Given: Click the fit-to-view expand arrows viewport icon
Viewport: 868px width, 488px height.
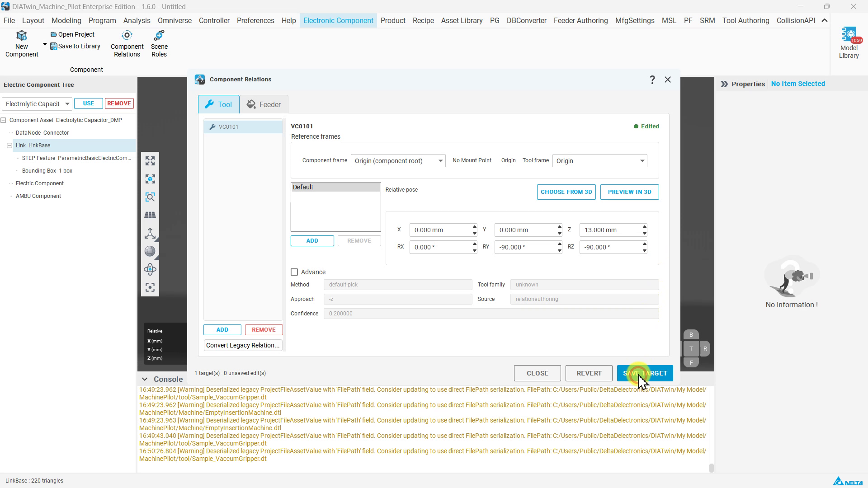Looking at the screenshot, I should [x=150, y=161].
